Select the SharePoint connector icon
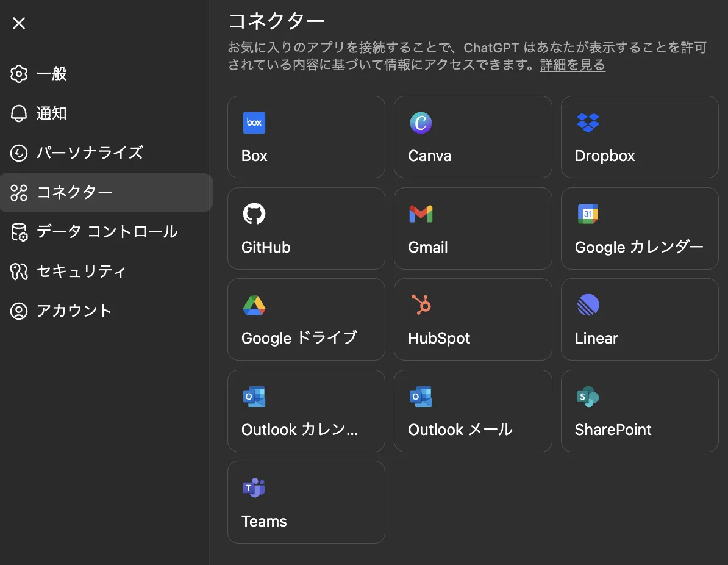 [x=588, y=397]
